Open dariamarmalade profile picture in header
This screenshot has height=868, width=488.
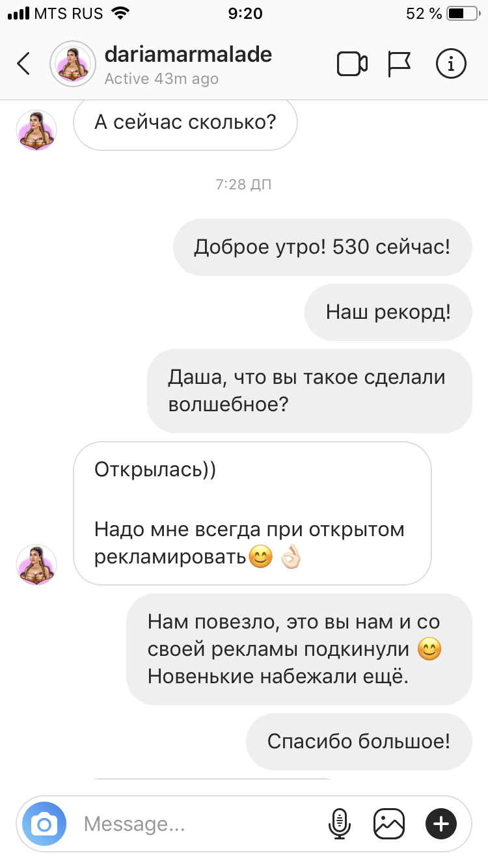click(x=74, y=63)
